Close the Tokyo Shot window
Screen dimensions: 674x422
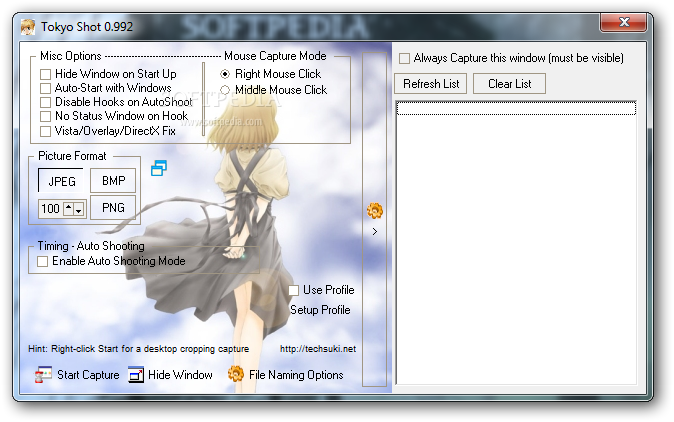click(x=624, y=22)
